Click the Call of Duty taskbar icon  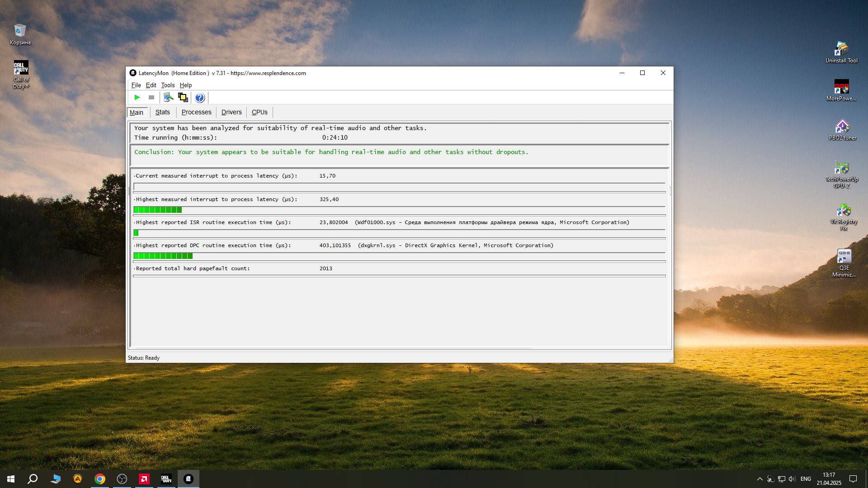click(x=166, y=479)
